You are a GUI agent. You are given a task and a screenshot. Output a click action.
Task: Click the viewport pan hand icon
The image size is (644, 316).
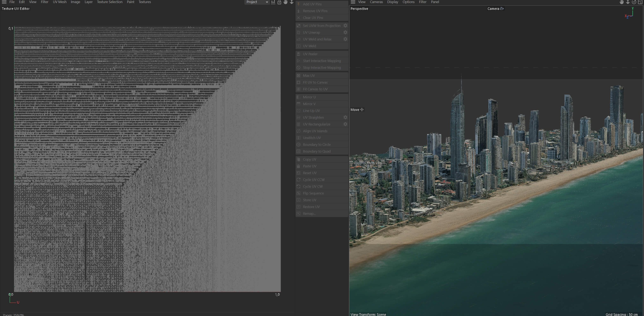[x=622, y=2]
